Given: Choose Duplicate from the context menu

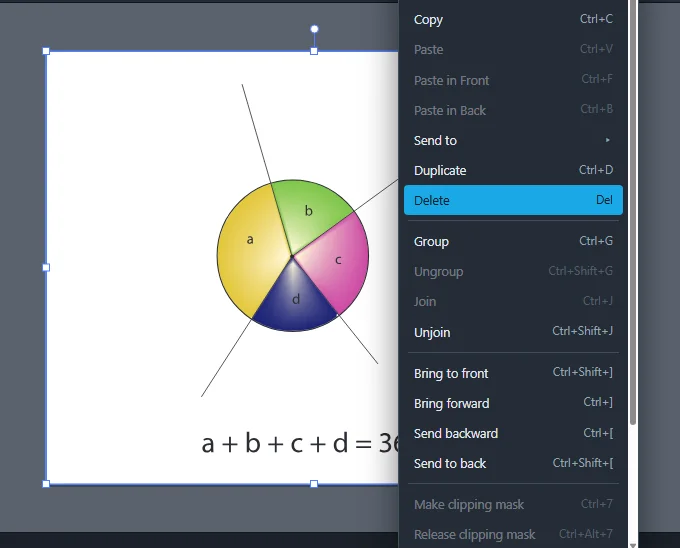Looking at the screenshot, I should pos(513,170).
